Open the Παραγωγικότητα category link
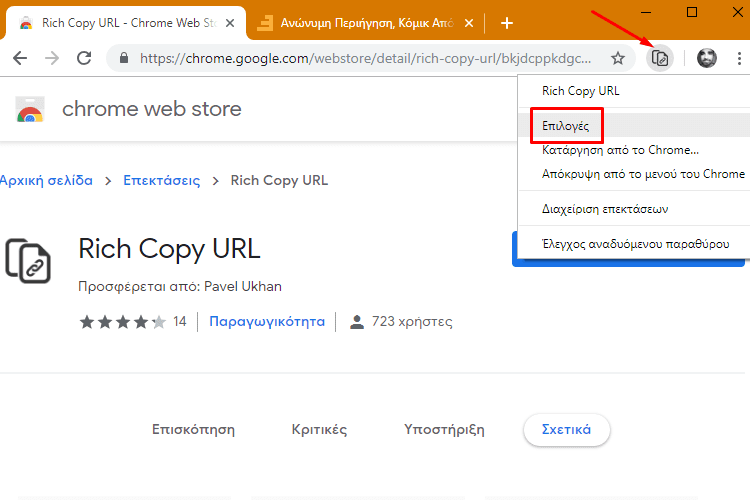750x500 pixels. click(267, 322)
